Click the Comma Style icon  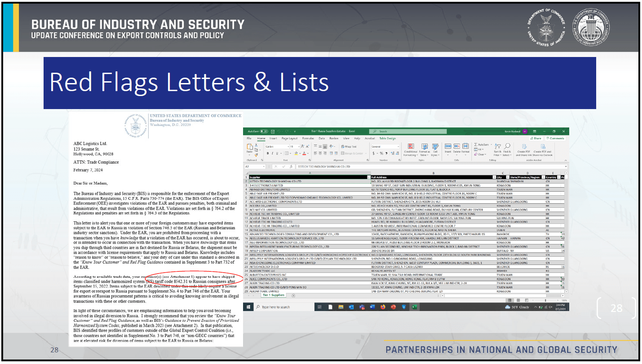pos(386,153)
